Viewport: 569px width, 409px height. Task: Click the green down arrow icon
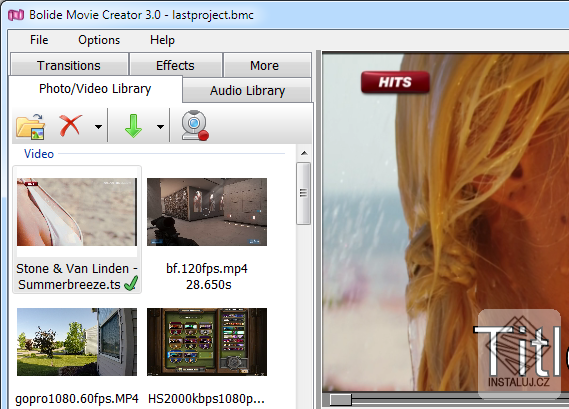[133, 126]
